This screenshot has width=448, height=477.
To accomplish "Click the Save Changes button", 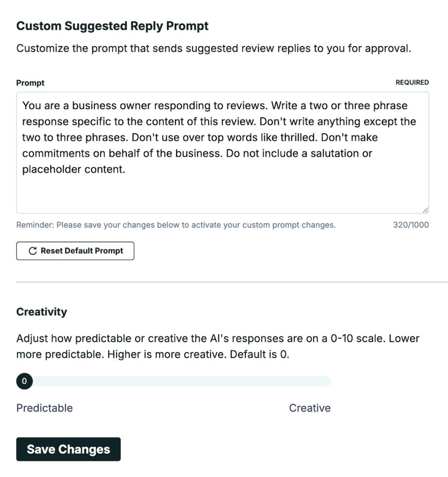I will (69, 449).
